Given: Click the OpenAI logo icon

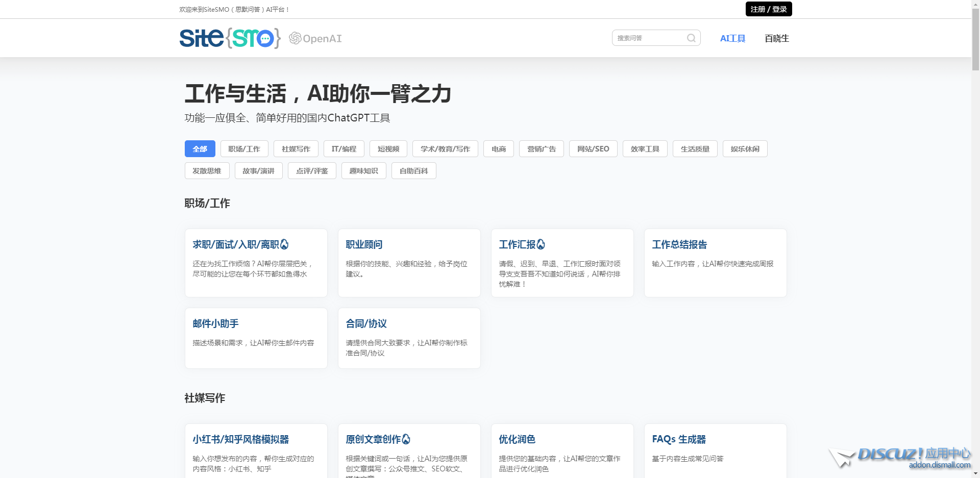Looking at the screenshot, I should [x=295, y=37].
